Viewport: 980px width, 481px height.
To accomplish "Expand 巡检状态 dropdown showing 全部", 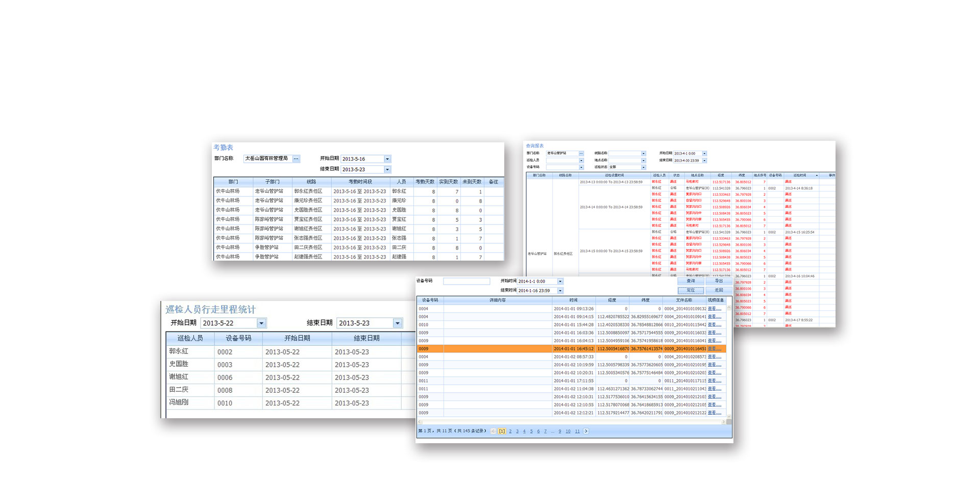I will [643, 167].
